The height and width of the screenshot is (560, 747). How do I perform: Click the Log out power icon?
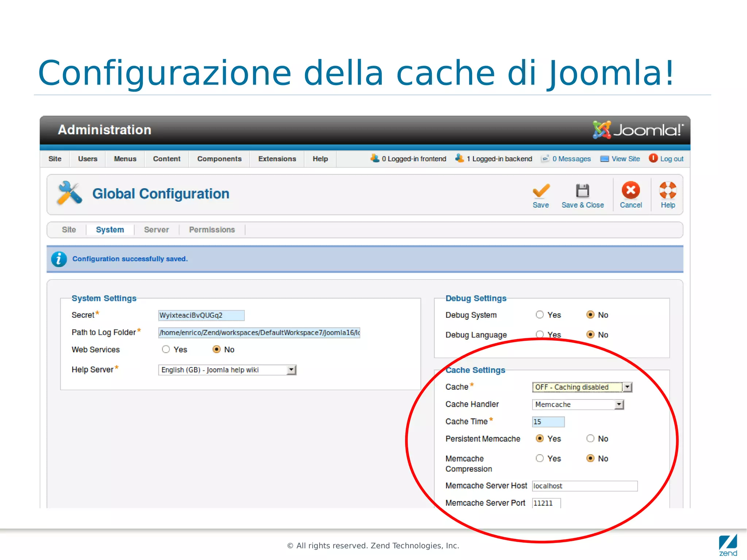(653, 158)
